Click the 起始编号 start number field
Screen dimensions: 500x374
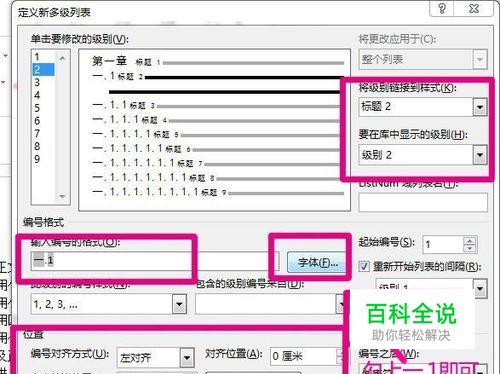coord(443,245)
